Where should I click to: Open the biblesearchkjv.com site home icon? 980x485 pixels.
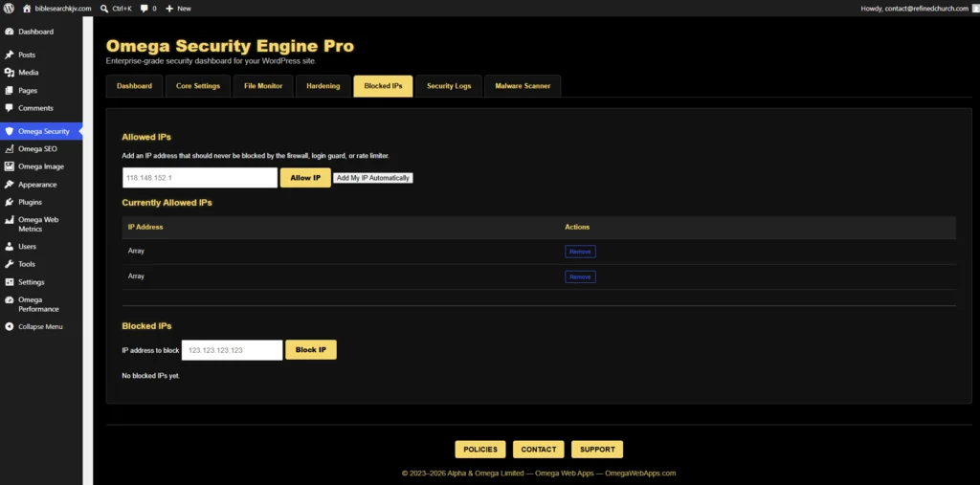[27, 8]
